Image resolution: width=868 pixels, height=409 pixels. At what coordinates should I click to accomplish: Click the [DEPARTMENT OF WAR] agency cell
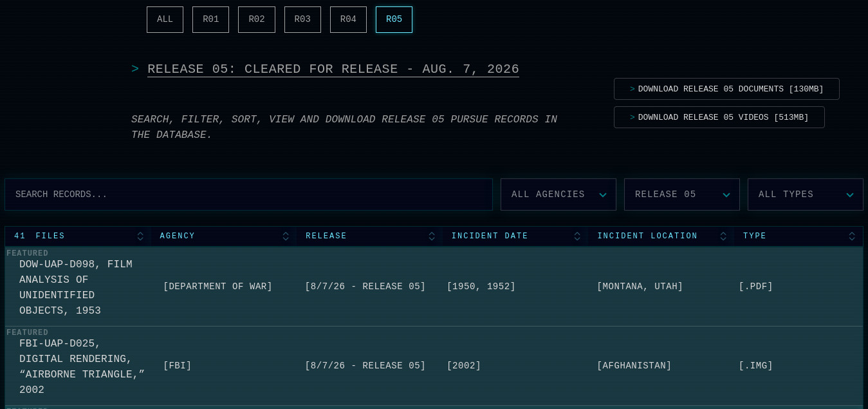(217, 287)
